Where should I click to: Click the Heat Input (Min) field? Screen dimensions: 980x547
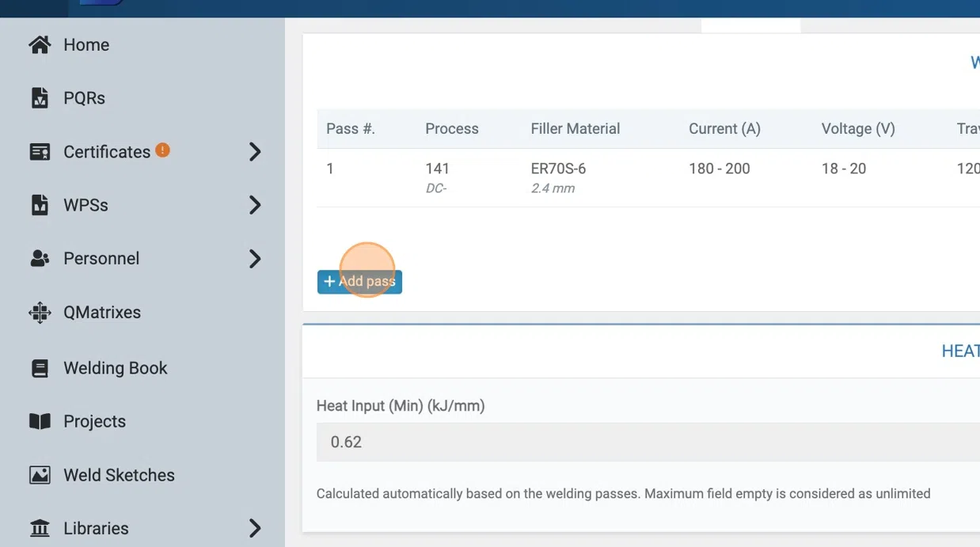(x=648, y=442)
